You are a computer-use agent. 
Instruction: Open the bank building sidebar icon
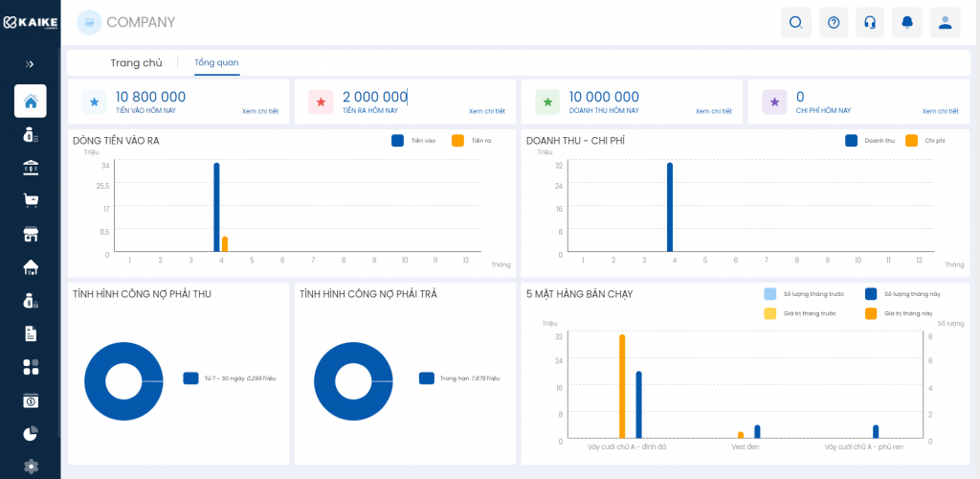coord(30,167)
